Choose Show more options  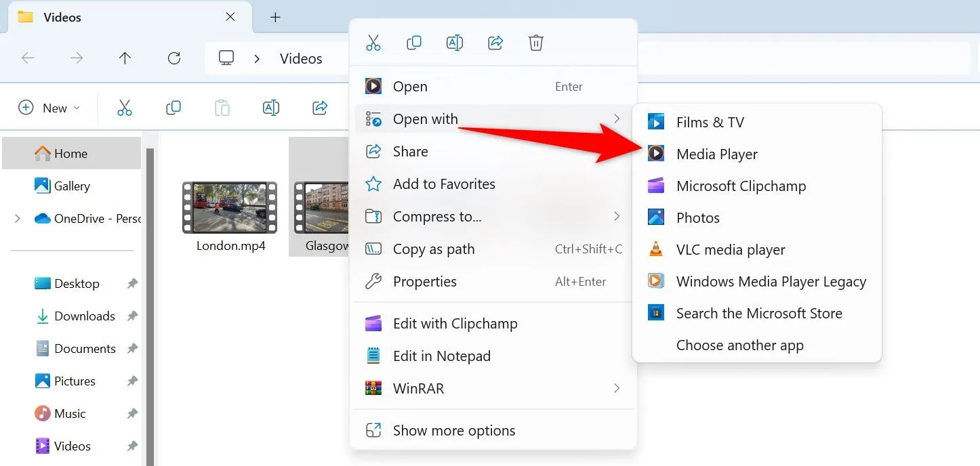493,431
